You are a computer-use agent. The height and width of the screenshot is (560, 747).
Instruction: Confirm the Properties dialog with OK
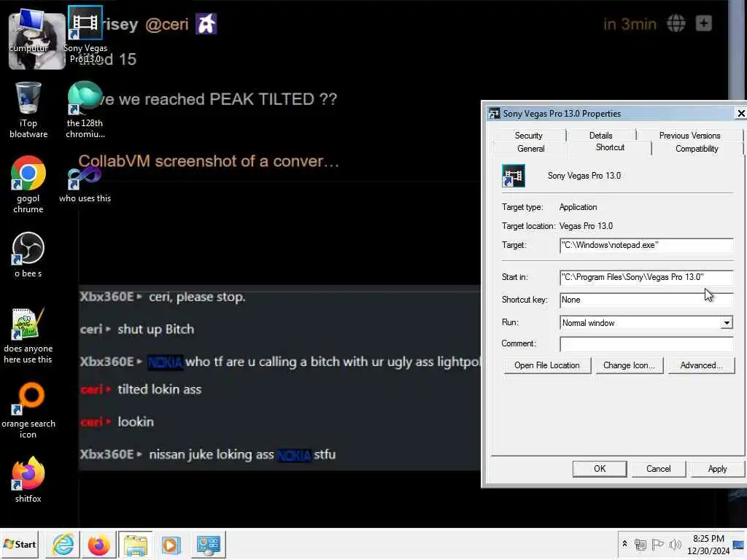pos(600,469)
